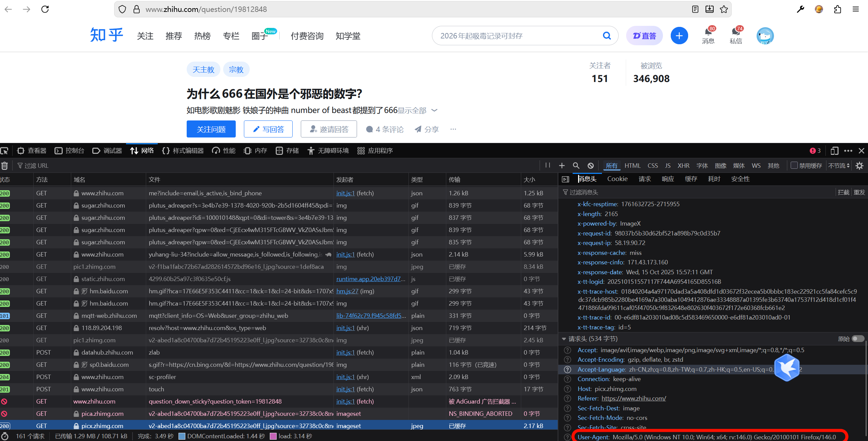Screen dimensions: 868x441
Task: Click the 关注问题 button
Action: 211,129
